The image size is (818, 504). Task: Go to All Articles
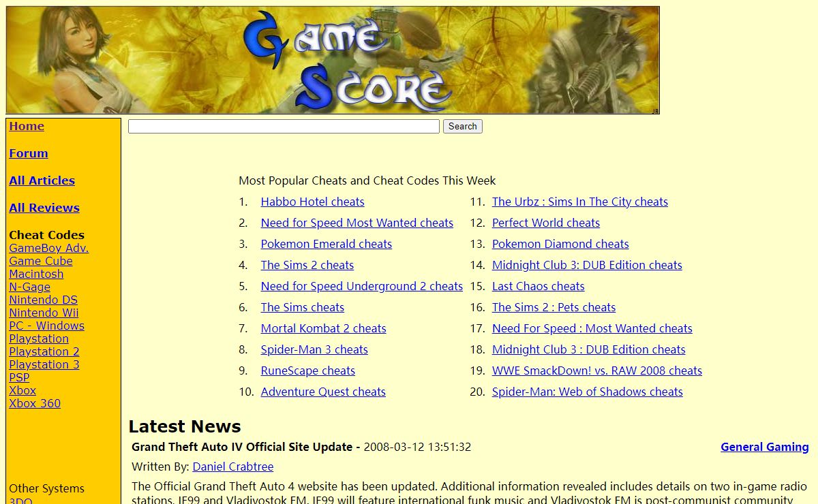pos(42,180)
